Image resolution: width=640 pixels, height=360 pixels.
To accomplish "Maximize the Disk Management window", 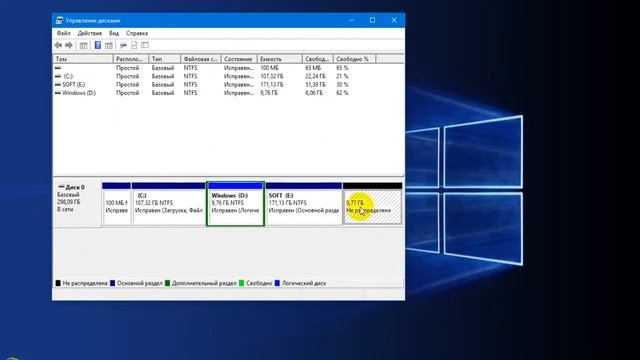I will click(372, 20).
